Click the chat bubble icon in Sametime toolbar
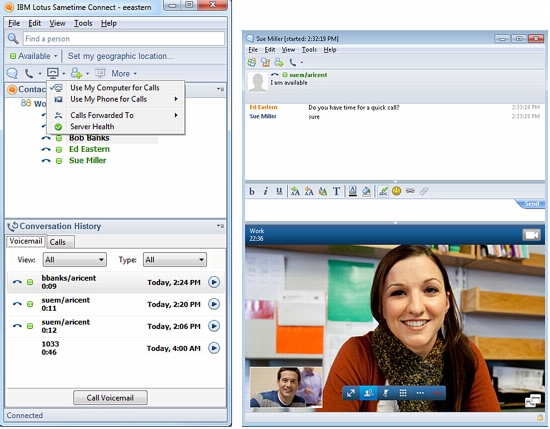Viewport: 550px width, 429px height. point(12,73)
